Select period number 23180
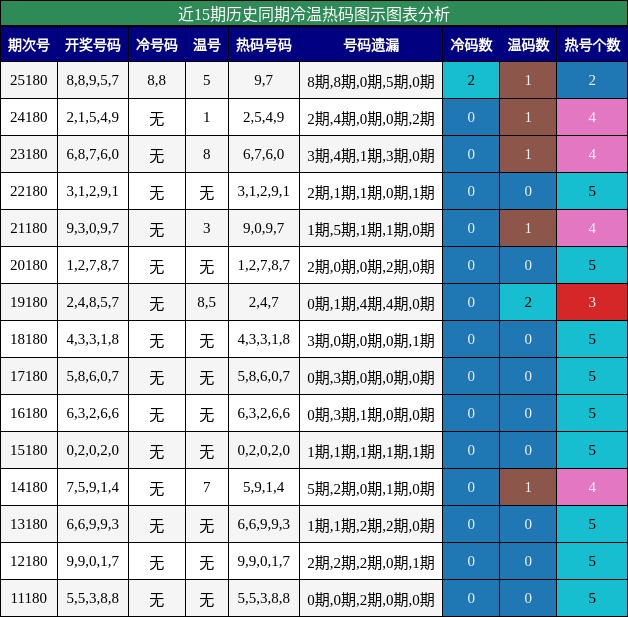Screen dimensions: 628x617 pos(29,154)
